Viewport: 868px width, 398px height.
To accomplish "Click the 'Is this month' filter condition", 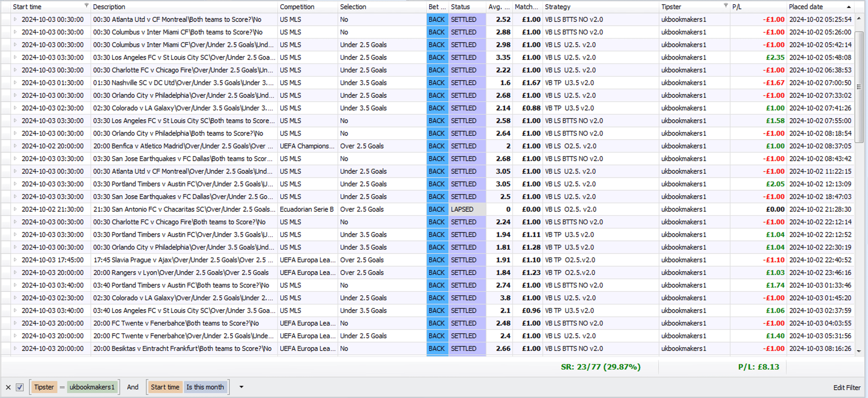I will (205, 387).
